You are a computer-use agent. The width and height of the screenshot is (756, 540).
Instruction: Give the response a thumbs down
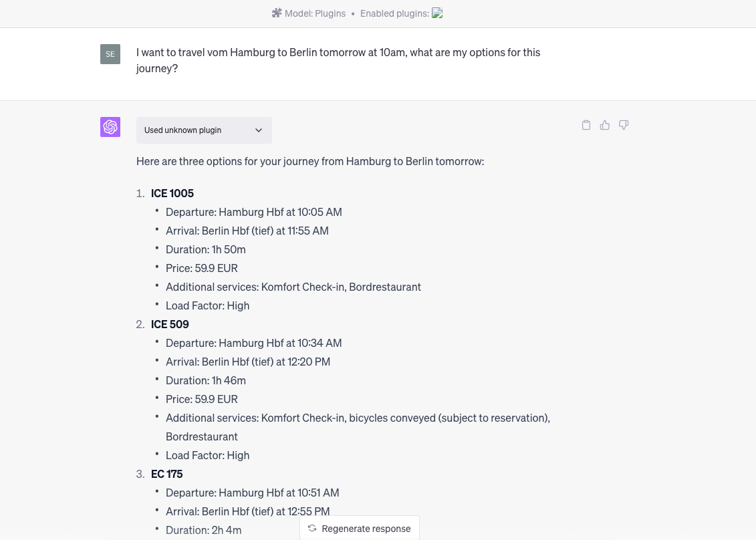624,126
